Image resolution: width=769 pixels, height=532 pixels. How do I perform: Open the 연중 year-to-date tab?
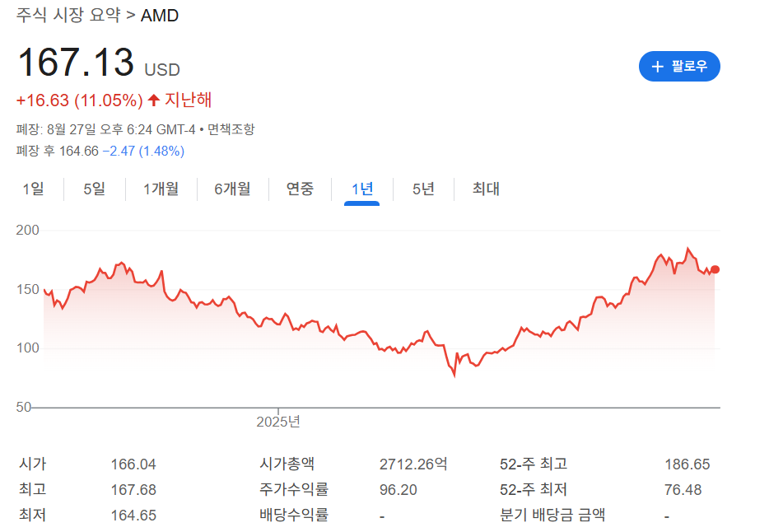300,189
